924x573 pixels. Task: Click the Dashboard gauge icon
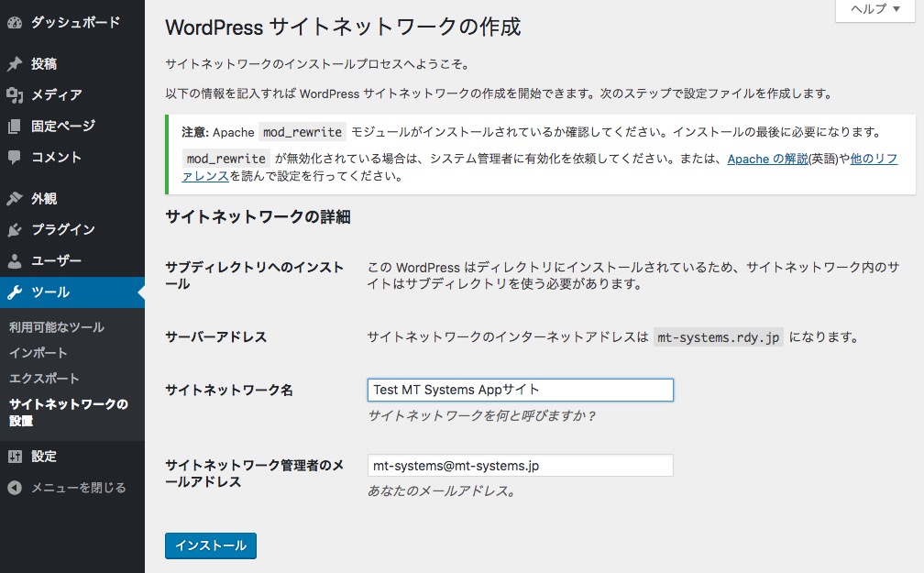(15, 22)
